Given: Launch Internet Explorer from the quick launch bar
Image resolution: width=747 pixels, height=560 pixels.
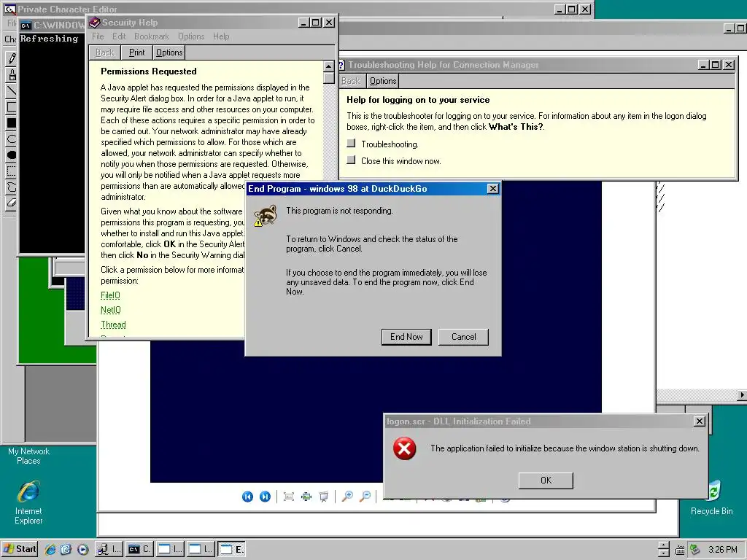Looking at the screenshot, I should (50, 549).
